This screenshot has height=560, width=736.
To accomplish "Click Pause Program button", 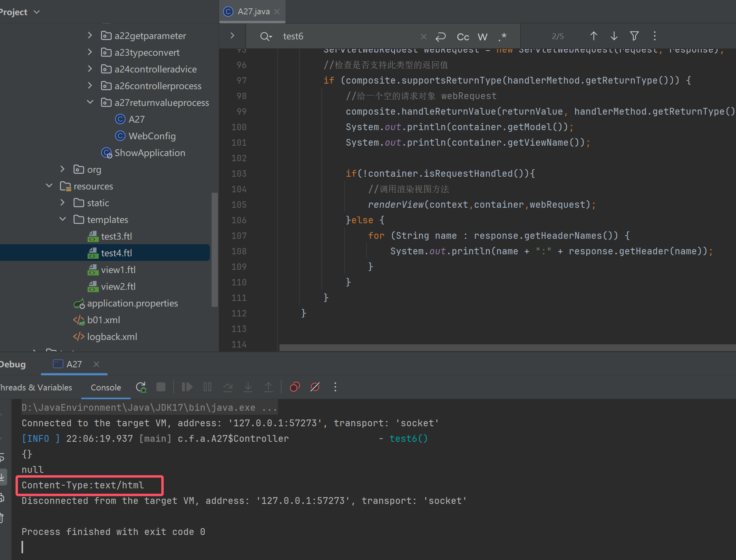I will [207, 387].
